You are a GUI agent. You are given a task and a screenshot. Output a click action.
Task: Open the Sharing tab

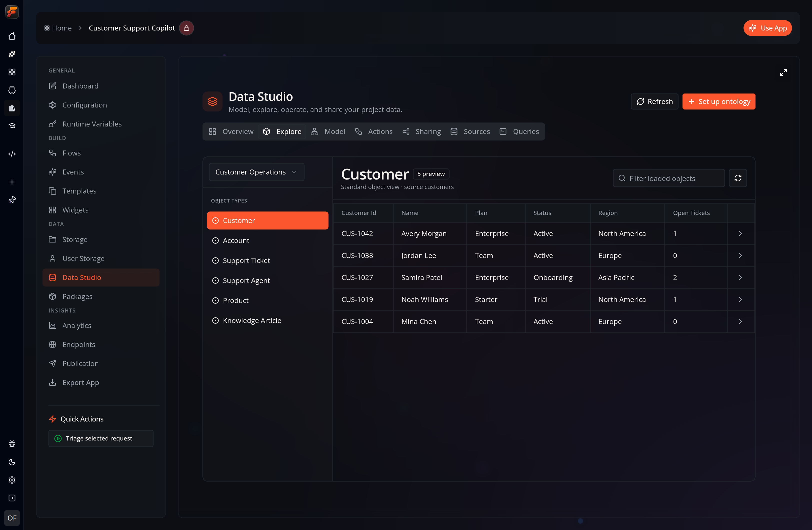click(422, 132)
